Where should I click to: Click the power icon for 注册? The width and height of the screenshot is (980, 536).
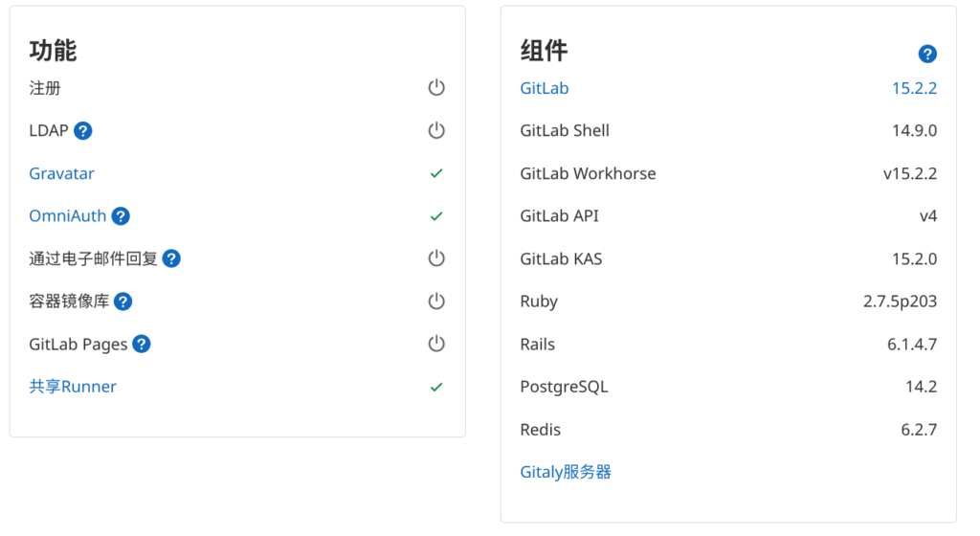pos(436,88)
